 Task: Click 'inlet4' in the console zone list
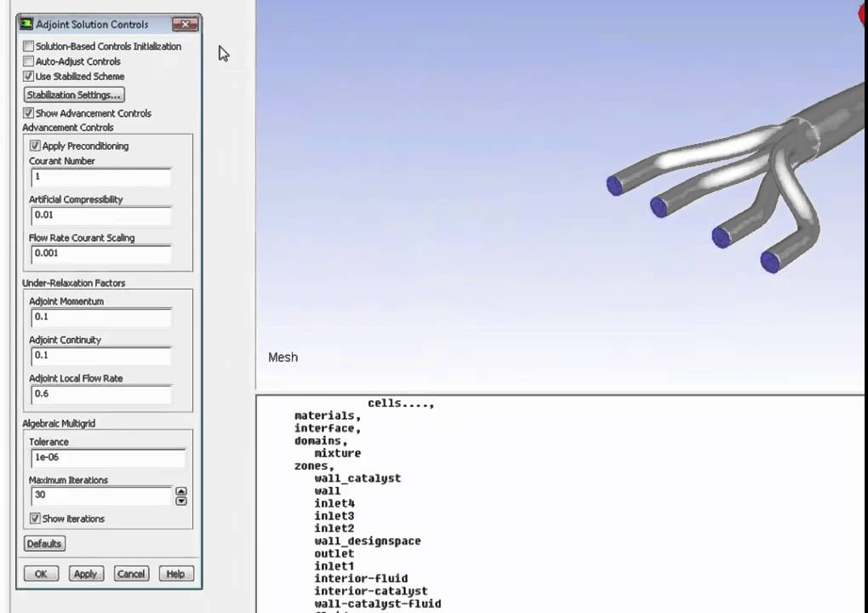[334, 503]
